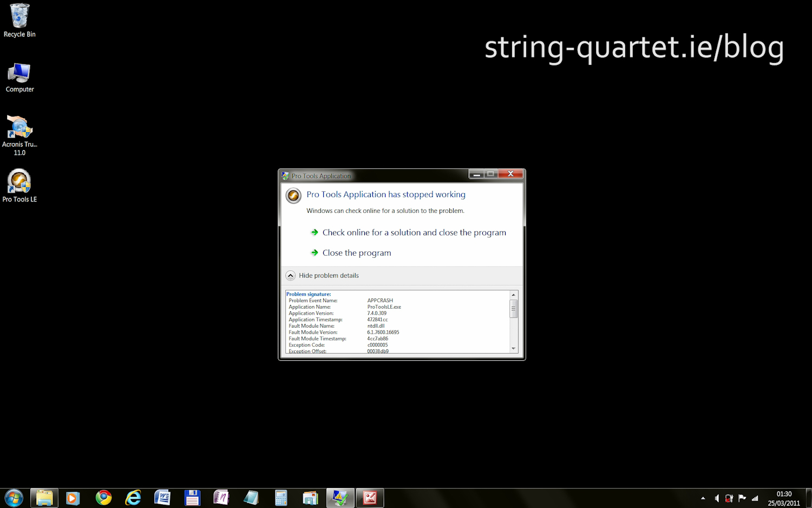
Task: Choose Close the program option
Action: 356,253
